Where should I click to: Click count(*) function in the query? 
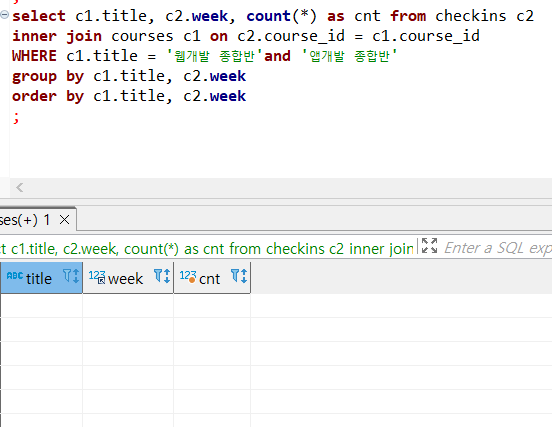282,16
